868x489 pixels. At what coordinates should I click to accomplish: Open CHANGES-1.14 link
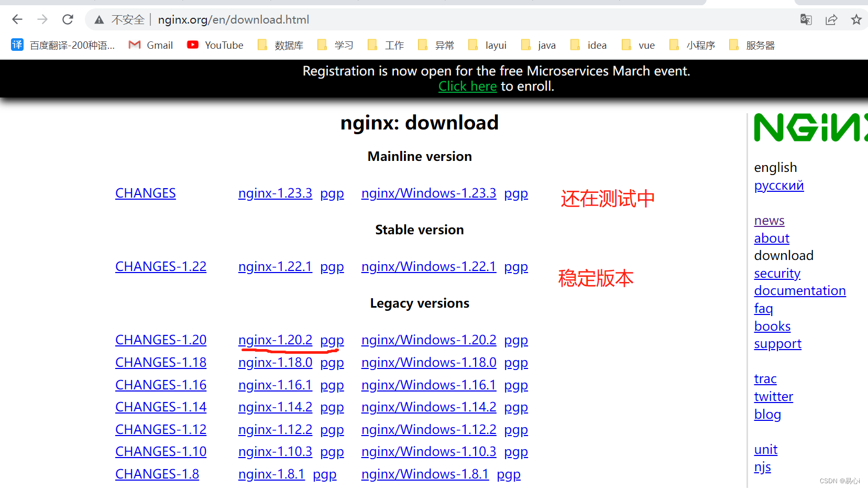coord(161,407)
